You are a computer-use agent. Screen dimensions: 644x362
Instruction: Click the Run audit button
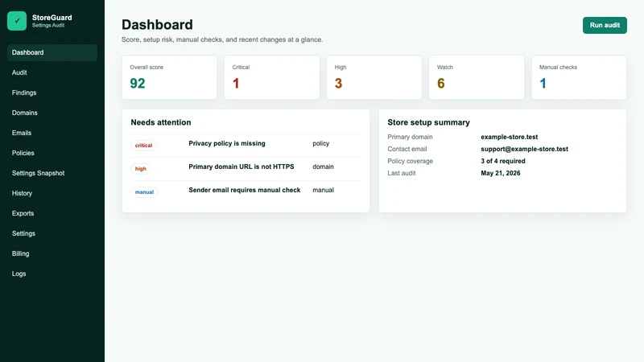point(605,25)
